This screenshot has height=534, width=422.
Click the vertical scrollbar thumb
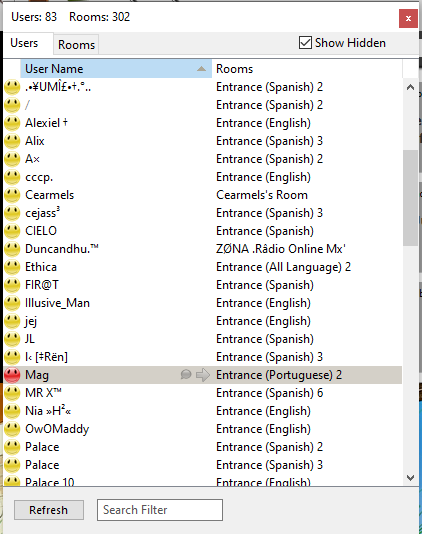(410, 198)
